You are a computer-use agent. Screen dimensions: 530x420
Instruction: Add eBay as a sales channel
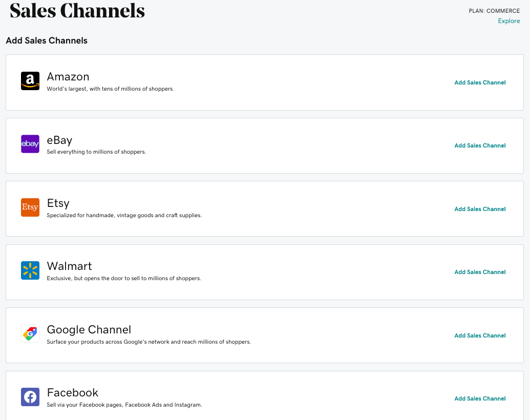pyautogui.click(x=480, y=145)
